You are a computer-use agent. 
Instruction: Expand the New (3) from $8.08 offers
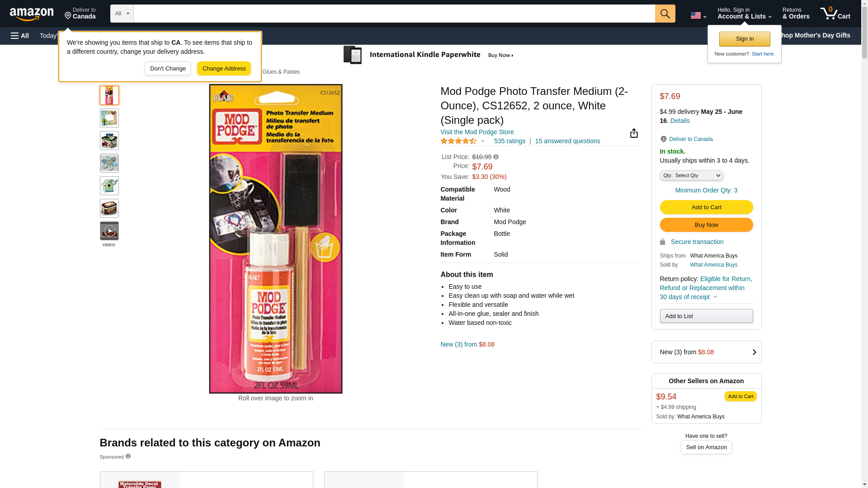(706, 352)
